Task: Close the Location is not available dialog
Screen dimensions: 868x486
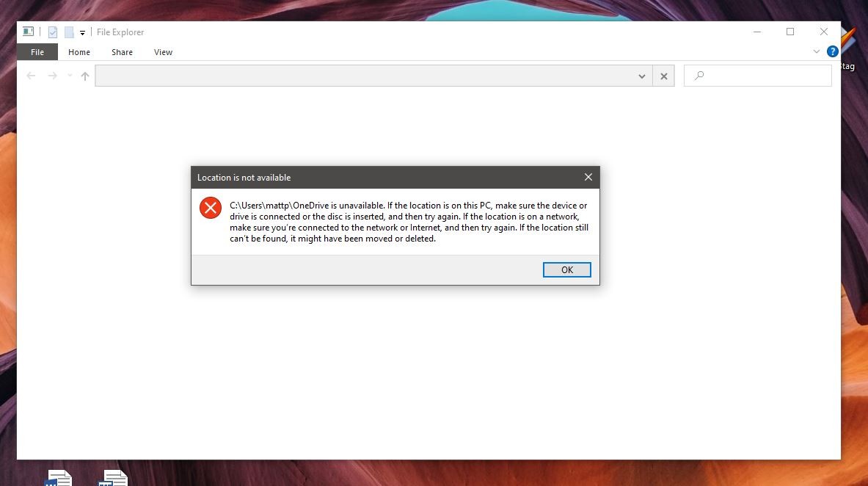Action: point(588,178)
